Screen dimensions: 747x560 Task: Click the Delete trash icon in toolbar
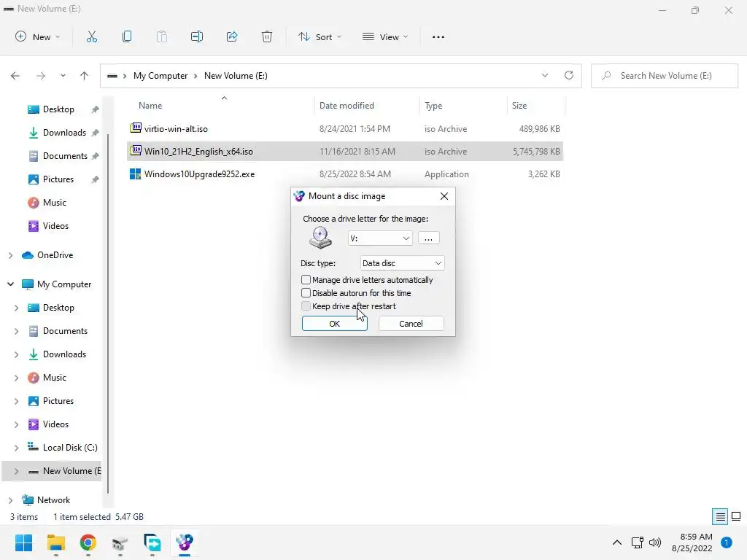coord(267,36)
